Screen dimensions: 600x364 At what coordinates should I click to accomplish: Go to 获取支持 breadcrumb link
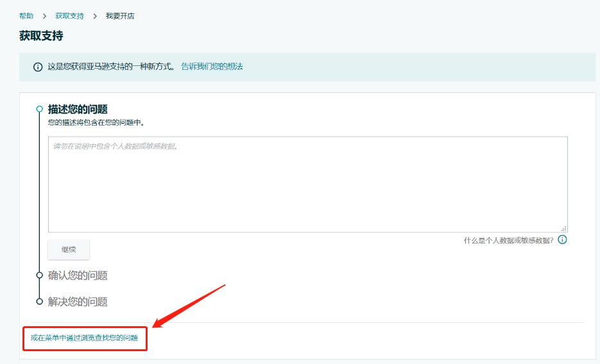(70, 16)
